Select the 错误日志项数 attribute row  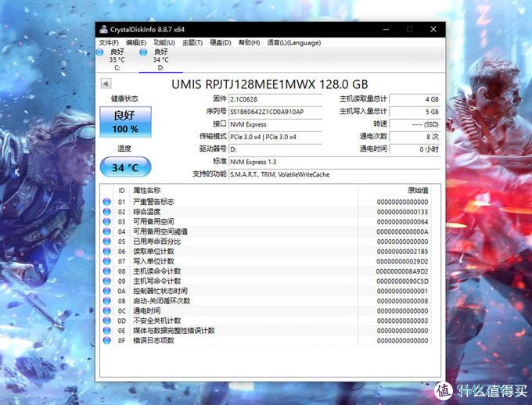[266, 340]
